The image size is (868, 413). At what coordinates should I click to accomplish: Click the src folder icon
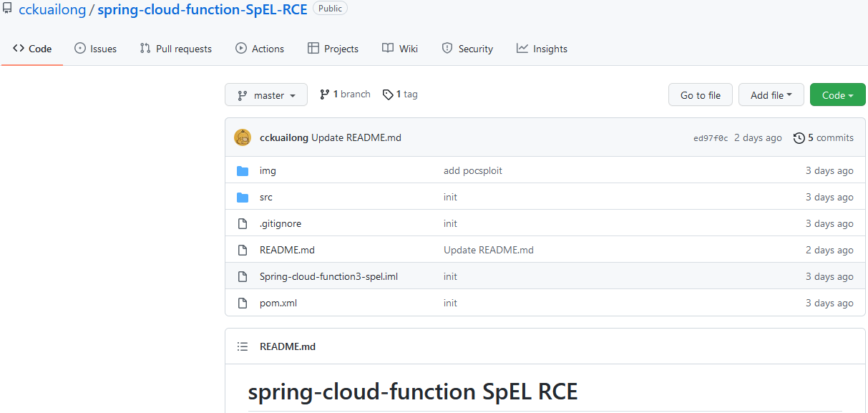point(243,198)
